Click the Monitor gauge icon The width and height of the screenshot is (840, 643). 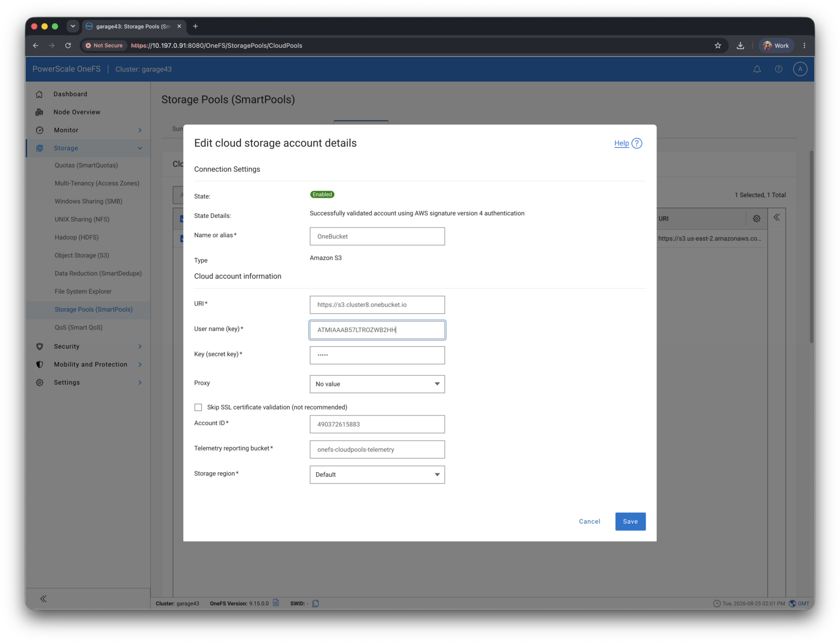click(x=39, y=130)
